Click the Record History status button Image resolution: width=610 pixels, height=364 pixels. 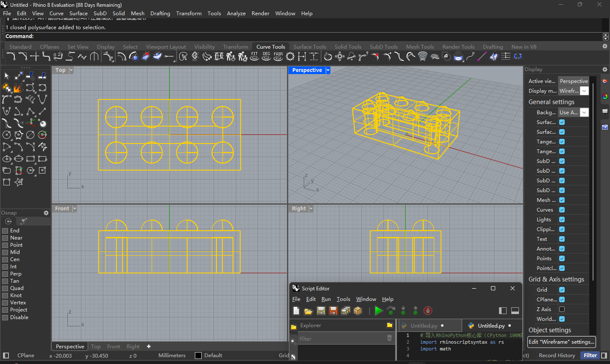557,356
